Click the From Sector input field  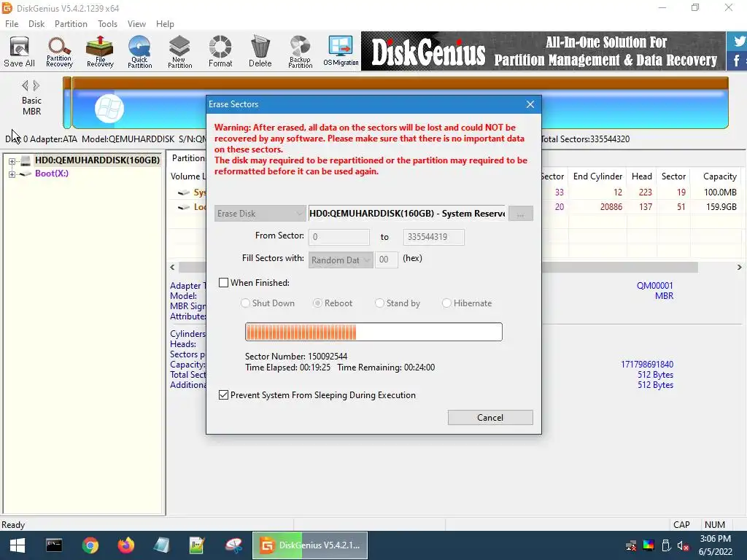[x=339, y=237]
